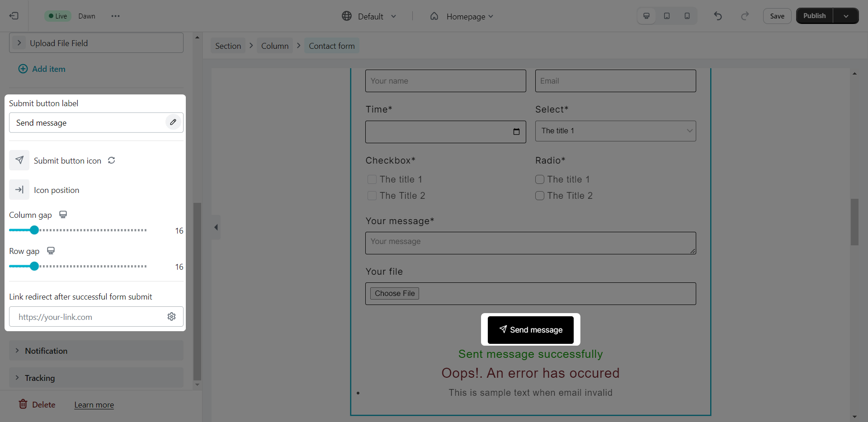Open the Learn more link
Image resolution: width=868 pixels, height=422 pixels.
point(94,405)
